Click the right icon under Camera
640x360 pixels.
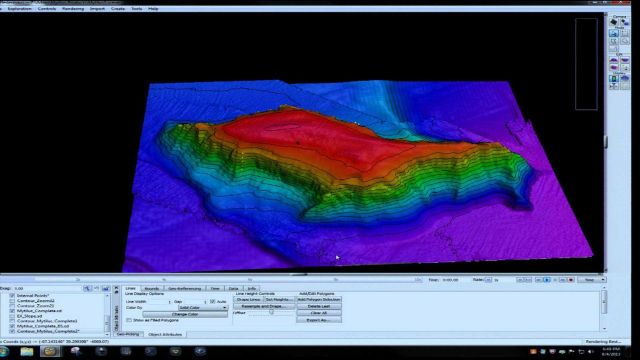coord(625,22)
